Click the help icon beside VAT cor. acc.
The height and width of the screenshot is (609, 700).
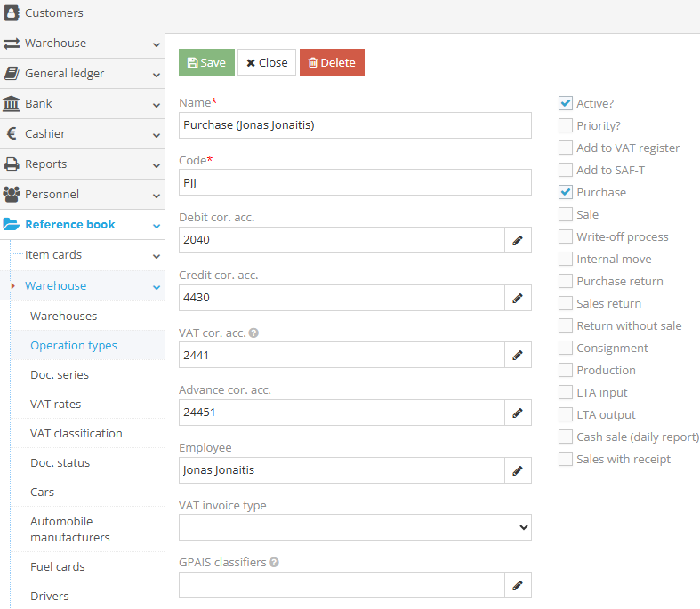click(x=254, y=333)
